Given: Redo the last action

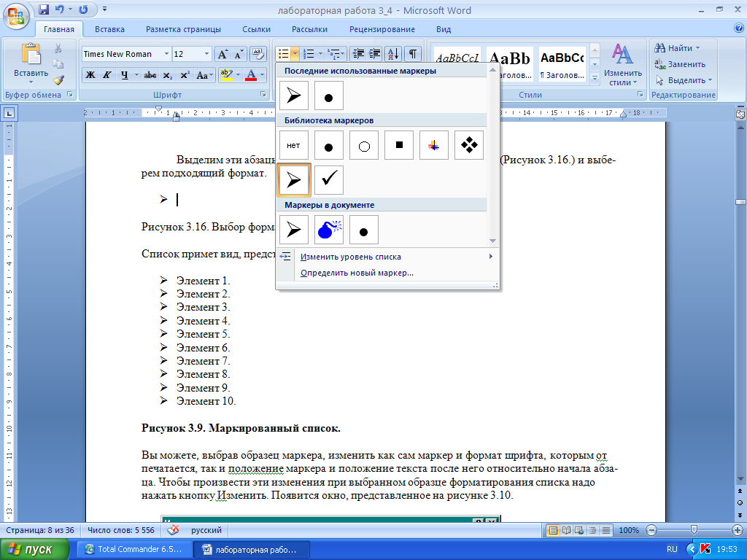Looking at the screenshot, I should tap(83, 9).
